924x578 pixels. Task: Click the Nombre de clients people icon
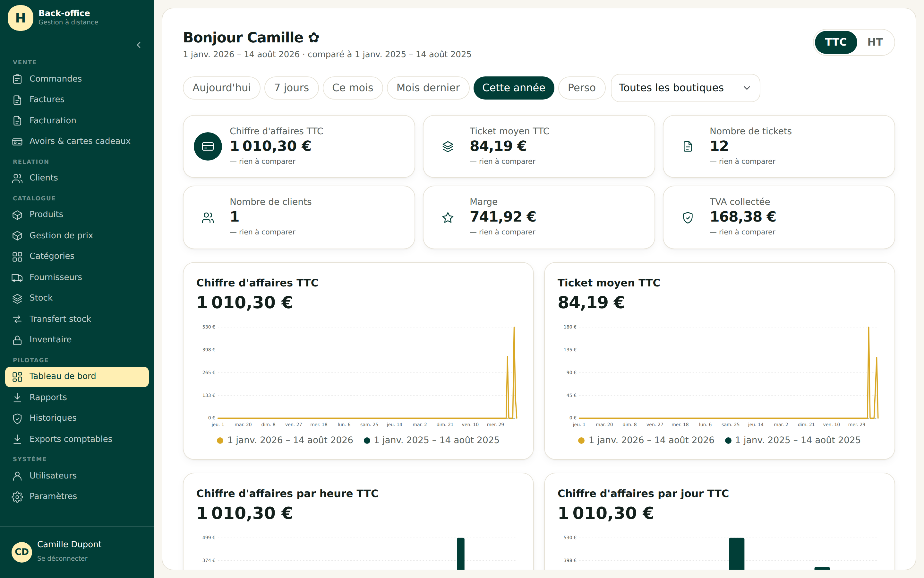pyautogui.click(x=208, y=217)
